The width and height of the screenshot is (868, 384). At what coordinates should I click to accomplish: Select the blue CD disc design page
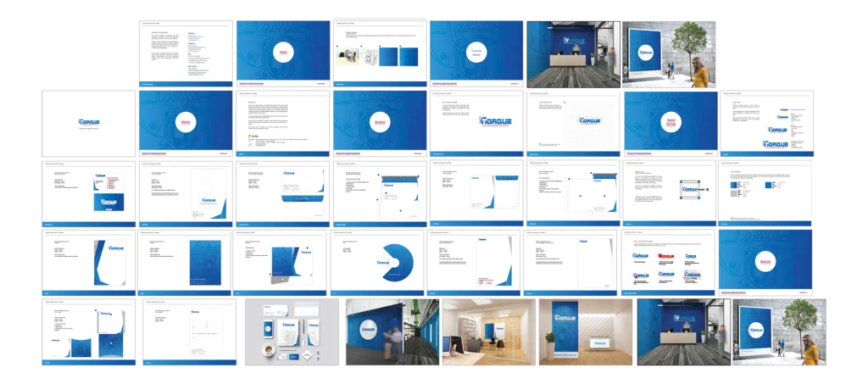pyautogui.click(x=376, y=263)
